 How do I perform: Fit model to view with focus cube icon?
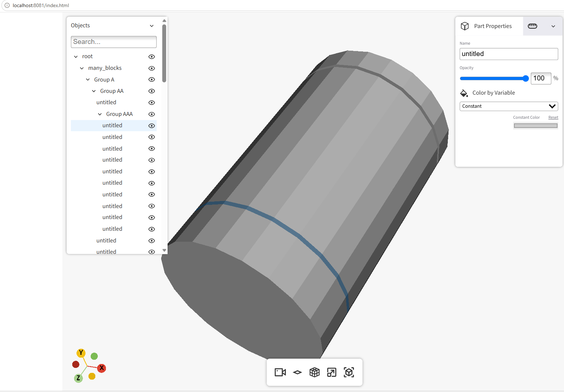tap(349, 372)
